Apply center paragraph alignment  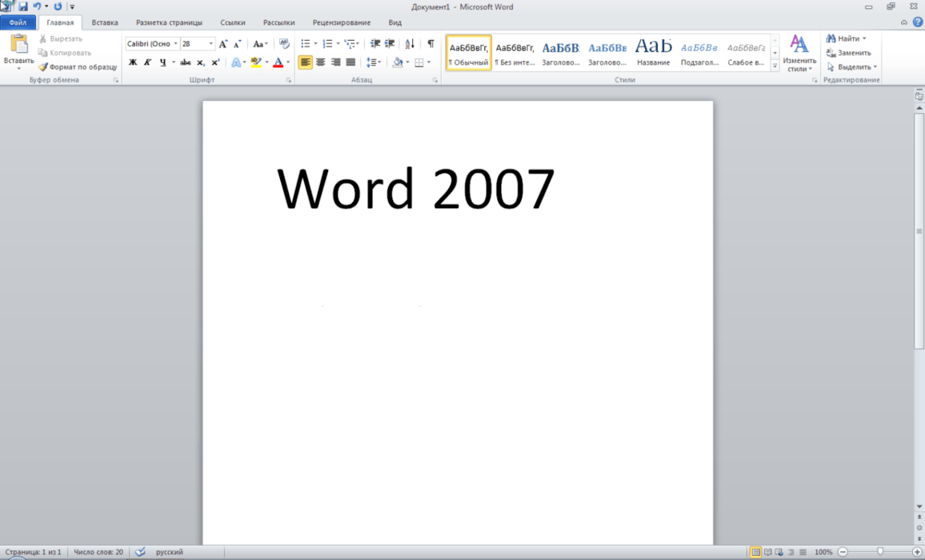click(320, 62)
